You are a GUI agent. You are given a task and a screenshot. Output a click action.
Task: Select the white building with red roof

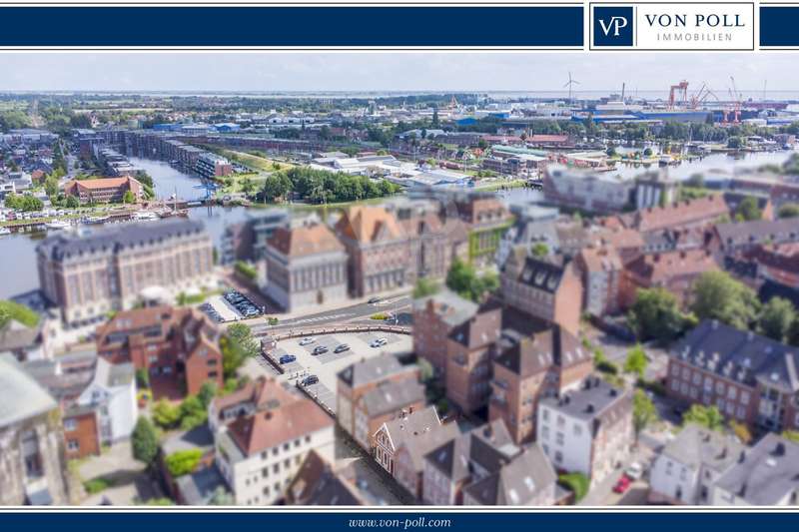(x=272, y=447)
